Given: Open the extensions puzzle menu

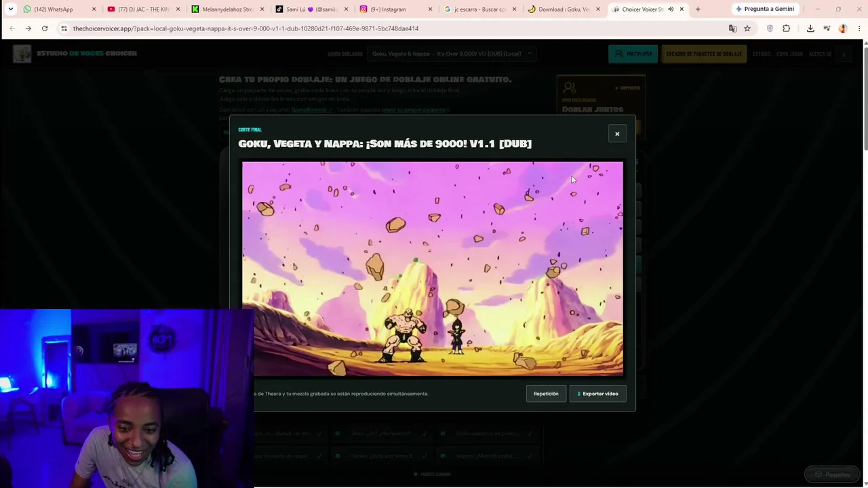Looking at the screenshot, I should click(786, 28).
